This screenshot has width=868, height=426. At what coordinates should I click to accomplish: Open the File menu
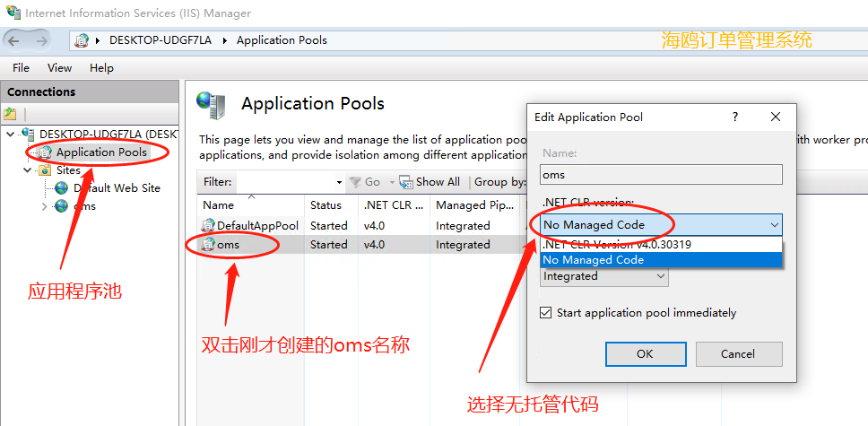pos(21,67)
